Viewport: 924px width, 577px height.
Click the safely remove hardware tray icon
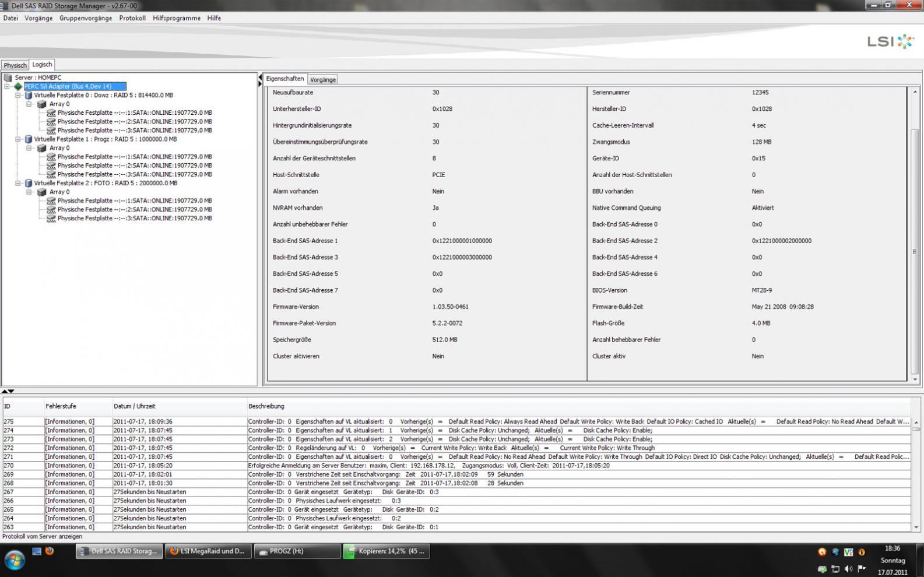click(822, 569)
